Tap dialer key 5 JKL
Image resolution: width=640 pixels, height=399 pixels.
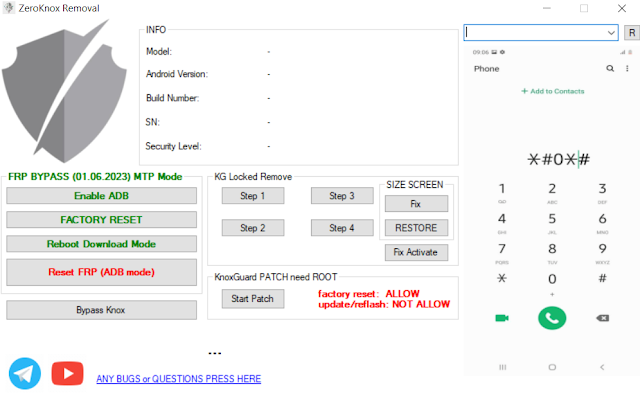tap(552, 222)
